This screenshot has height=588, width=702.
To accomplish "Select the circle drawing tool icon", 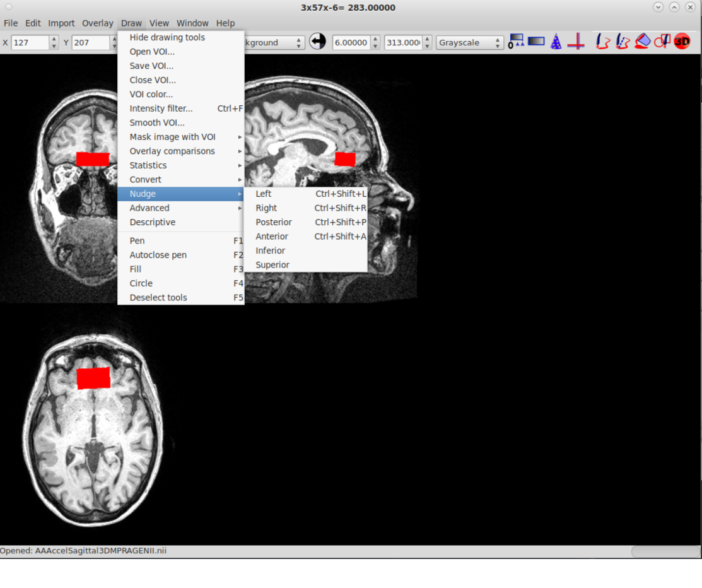I will click(x=662, y=42).
